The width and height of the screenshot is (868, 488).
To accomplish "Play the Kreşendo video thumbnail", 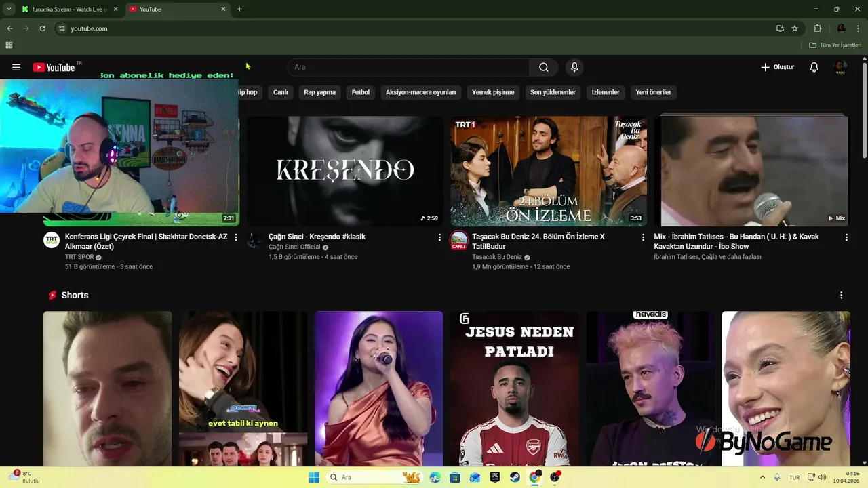I will coord(344,171).
